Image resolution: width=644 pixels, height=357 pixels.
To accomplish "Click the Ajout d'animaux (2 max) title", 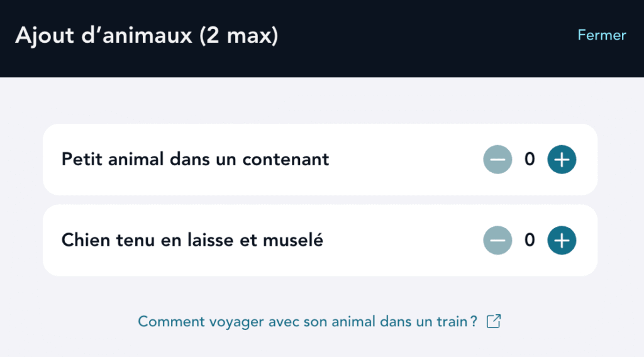I will 146,36.
